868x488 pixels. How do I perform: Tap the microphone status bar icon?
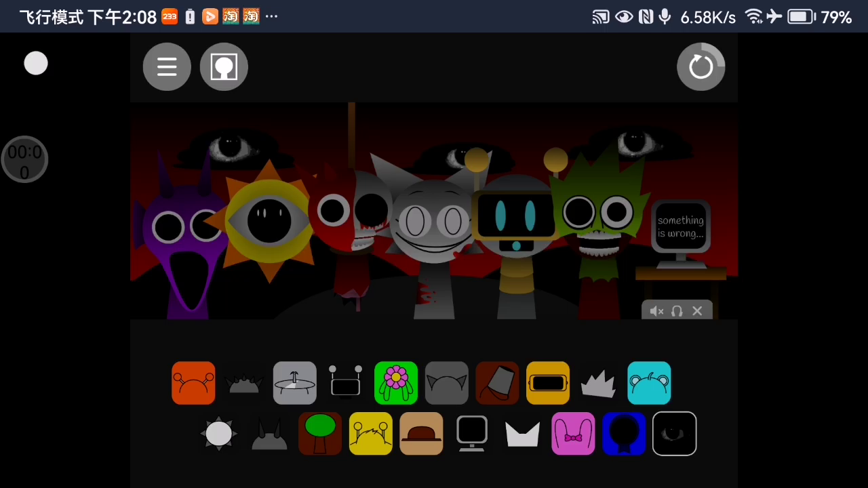(x=665, y=17)
